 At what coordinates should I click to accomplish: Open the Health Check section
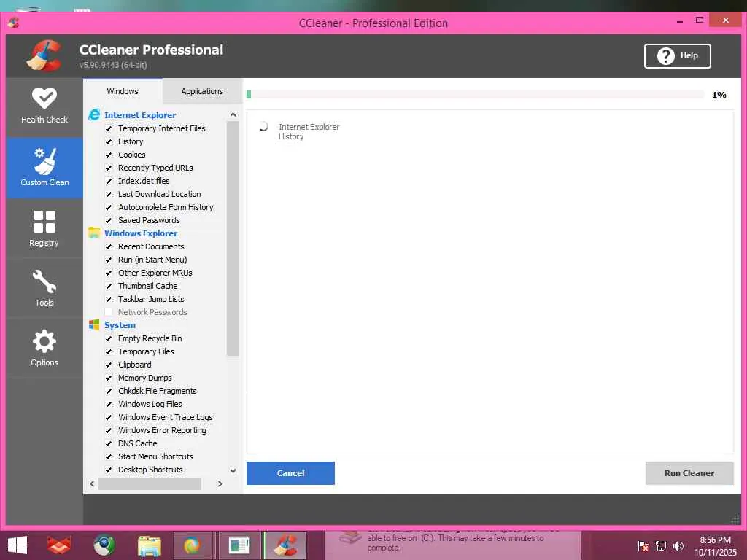click(44, 106)
